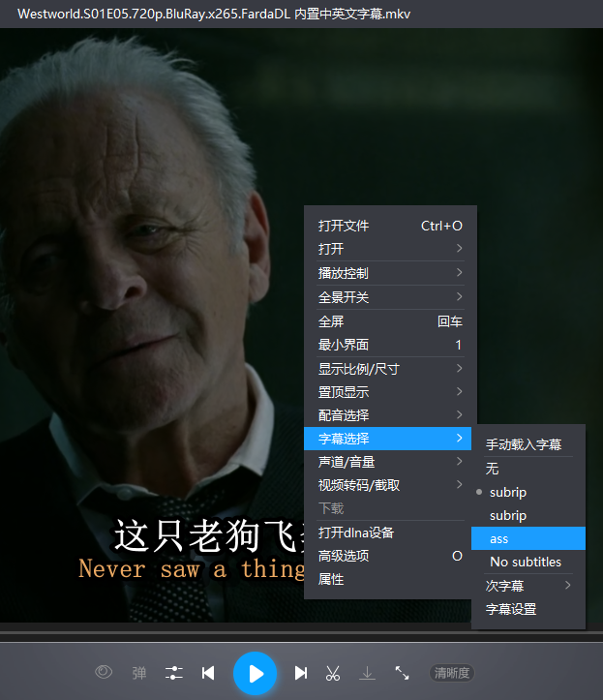Expand the 打开 submenu

(x=390, y=249)
